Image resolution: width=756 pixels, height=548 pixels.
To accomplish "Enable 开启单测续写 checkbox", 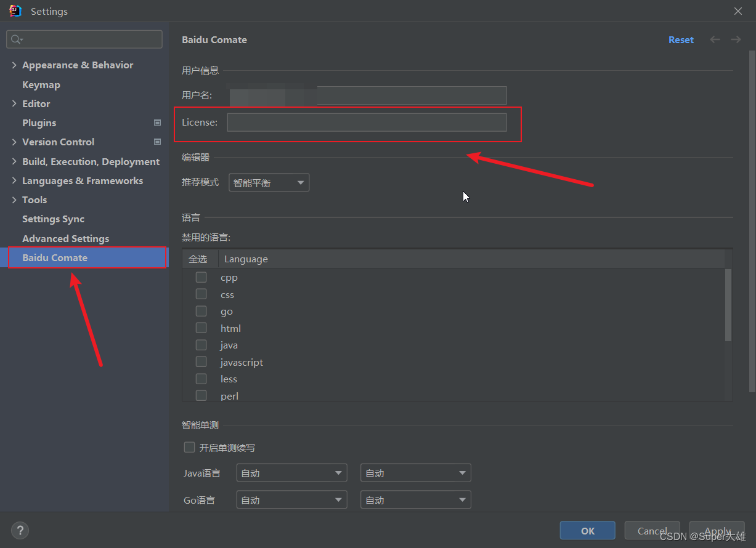I will (189, 447).
